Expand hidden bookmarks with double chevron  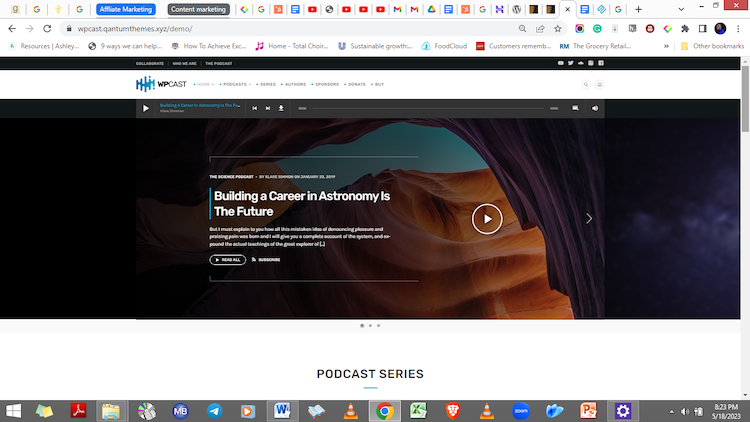click(666, 46)
